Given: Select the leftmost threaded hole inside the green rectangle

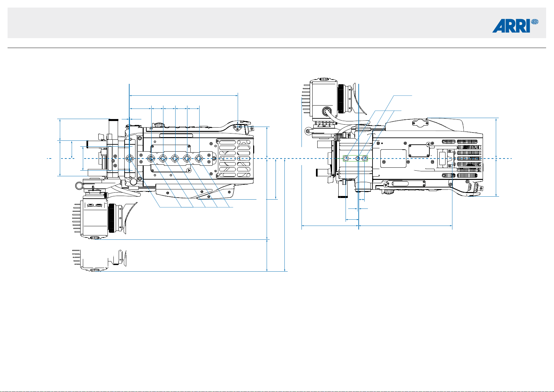Looking at the screenshot, I should coord(346,159).
